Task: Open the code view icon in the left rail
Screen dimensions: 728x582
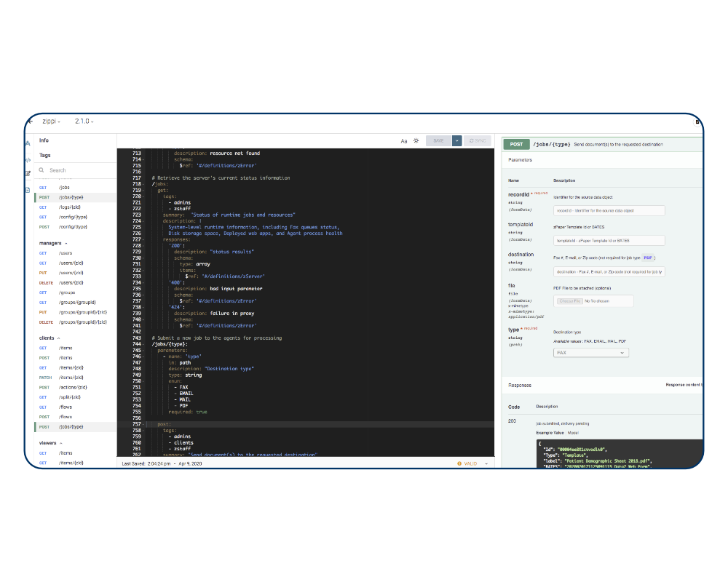Action: pos(28,160)
